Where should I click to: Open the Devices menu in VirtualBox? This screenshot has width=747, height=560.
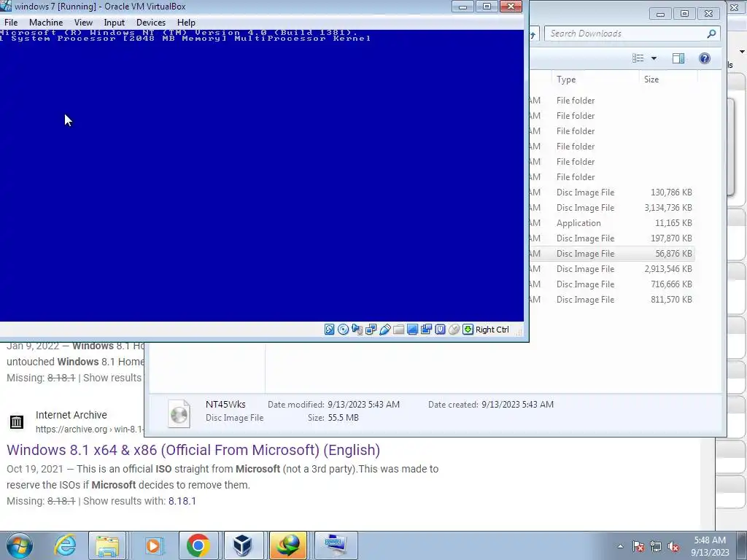click(151, 23)
